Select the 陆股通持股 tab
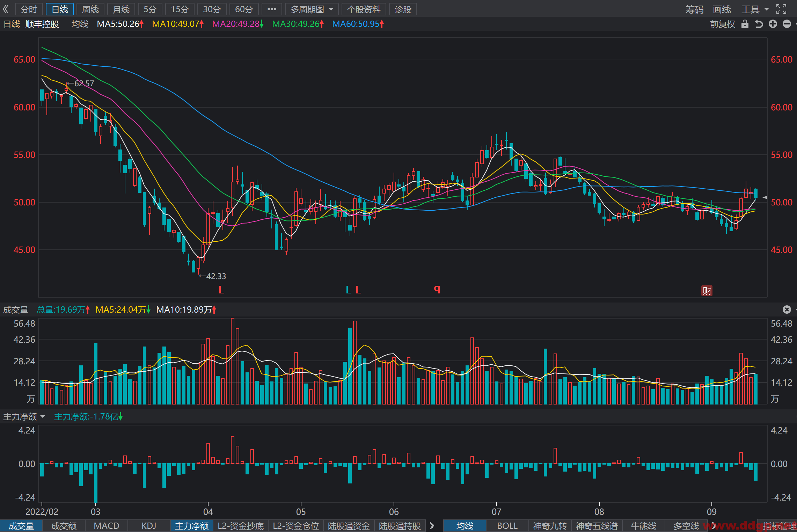This screenshot has width=797, height=532. [x=400, y=526]
